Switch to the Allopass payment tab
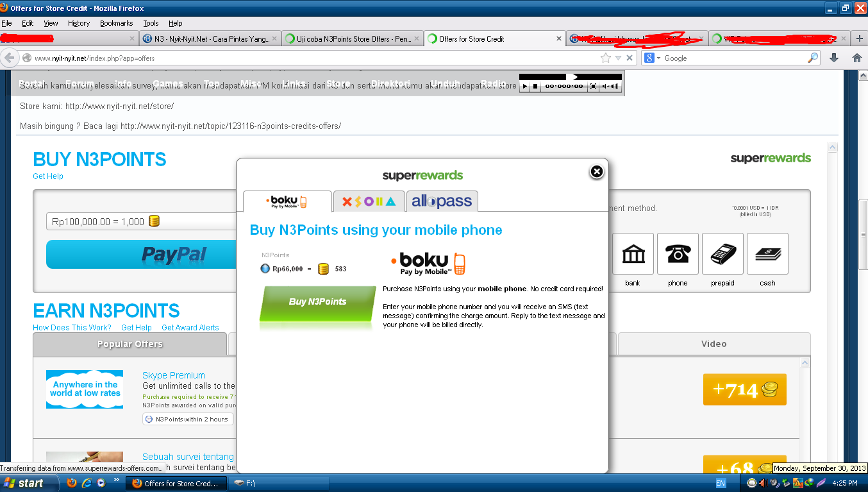The height and width of the screenshot is (492, 868). (x=442, y=201)
